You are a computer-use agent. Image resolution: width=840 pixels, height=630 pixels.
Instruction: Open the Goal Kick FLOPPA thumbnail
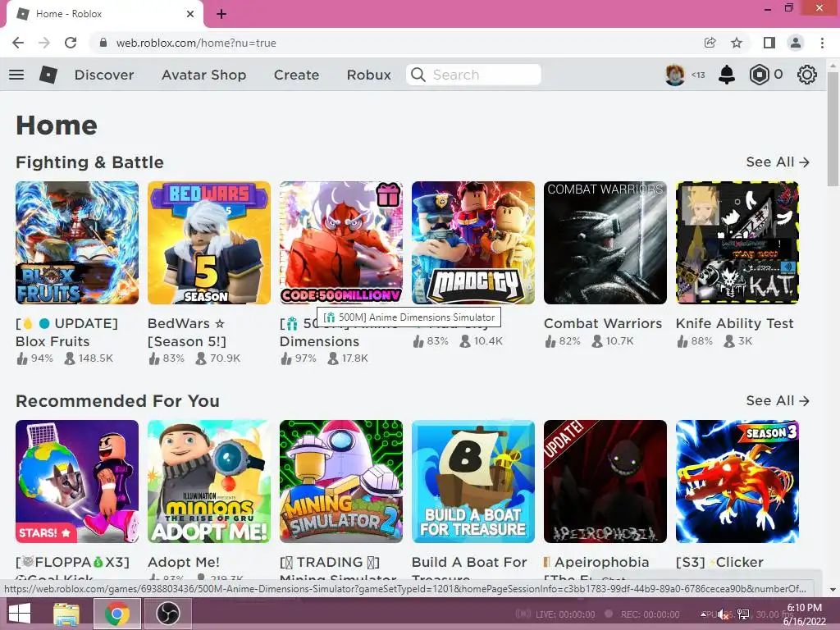click(x=77, y=482)
